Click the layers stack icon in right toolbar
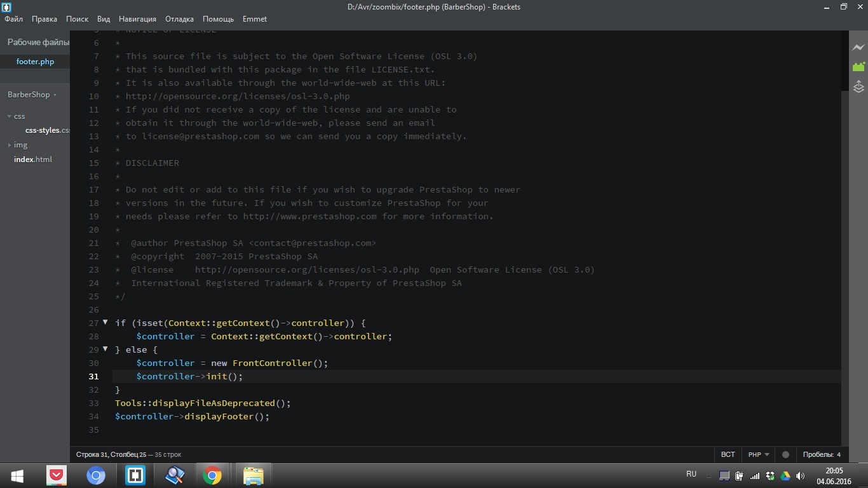The image size is (868, 488). pos(858,87)
